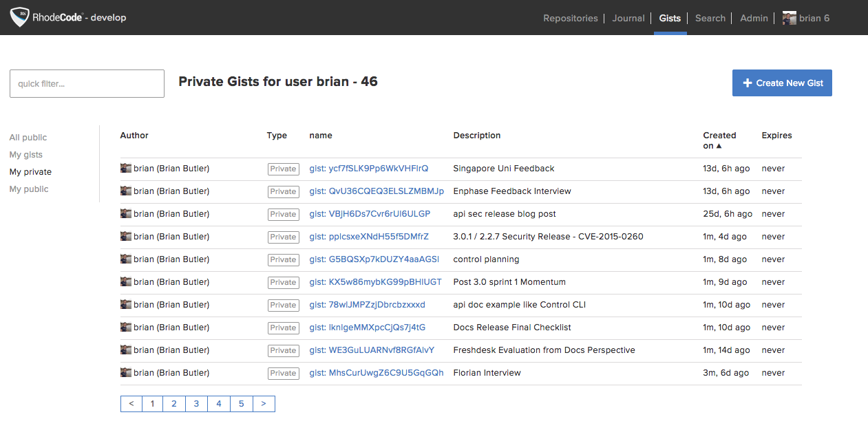Viewport: 868px width, 439px height.
Task: Go to previous page arrow
Action: click(x=131, y=404)
